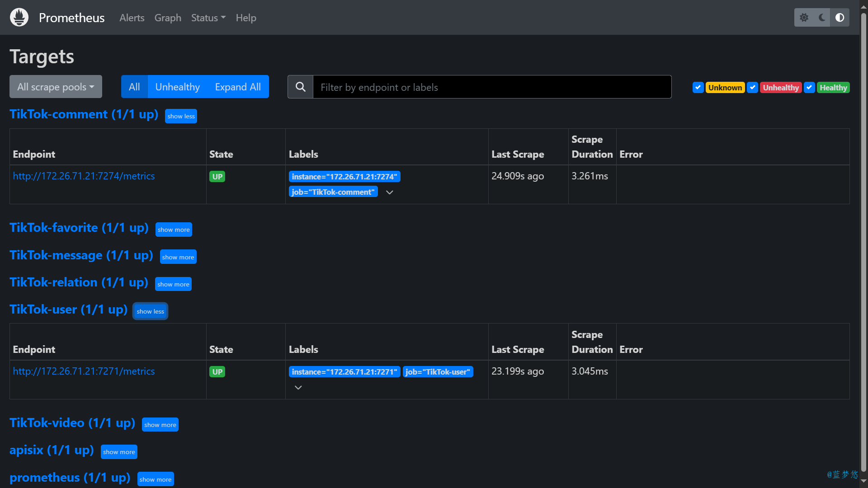The width and height of the screenshot is (868, 488).
Task: Open the 172.26.71.21:7274 metrics endpoint link
Action: point(84,176)
